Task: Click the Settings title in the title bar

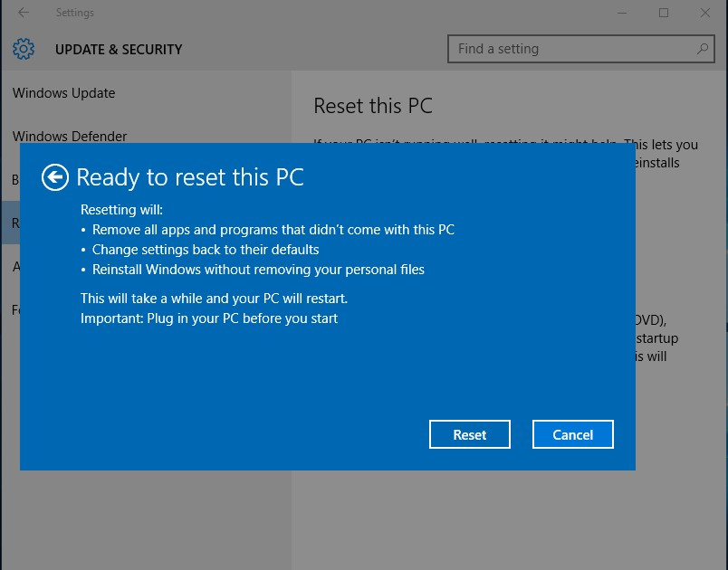Action: [x=75, y=13]
